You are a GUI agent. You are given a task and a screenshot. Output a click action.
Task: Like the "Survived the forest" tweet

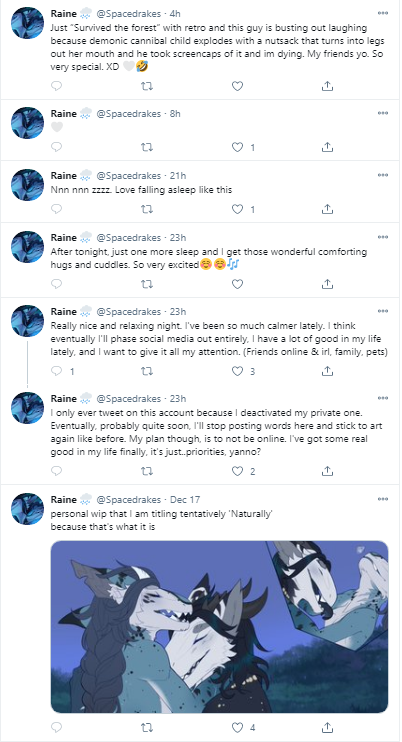coord(237,86)
